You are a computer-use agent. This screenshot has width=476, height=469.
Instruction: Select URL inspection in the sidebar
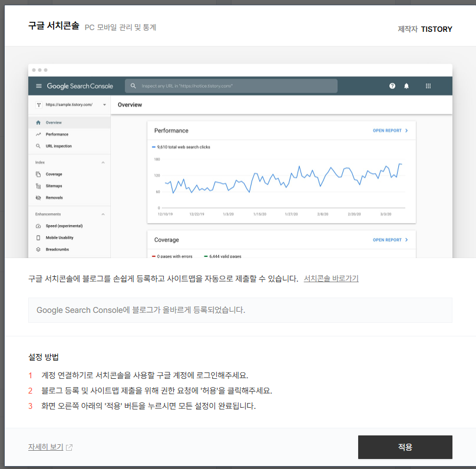coord(69,146)
